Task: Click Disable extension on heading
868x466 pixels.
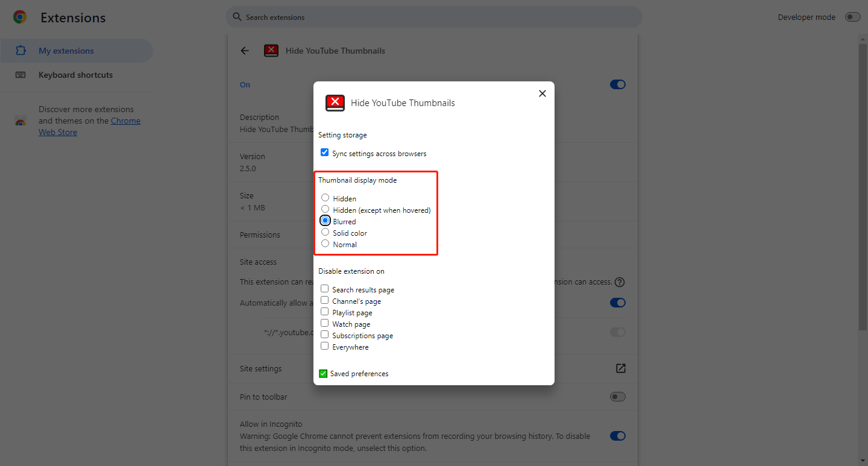Action: [351, 271]
